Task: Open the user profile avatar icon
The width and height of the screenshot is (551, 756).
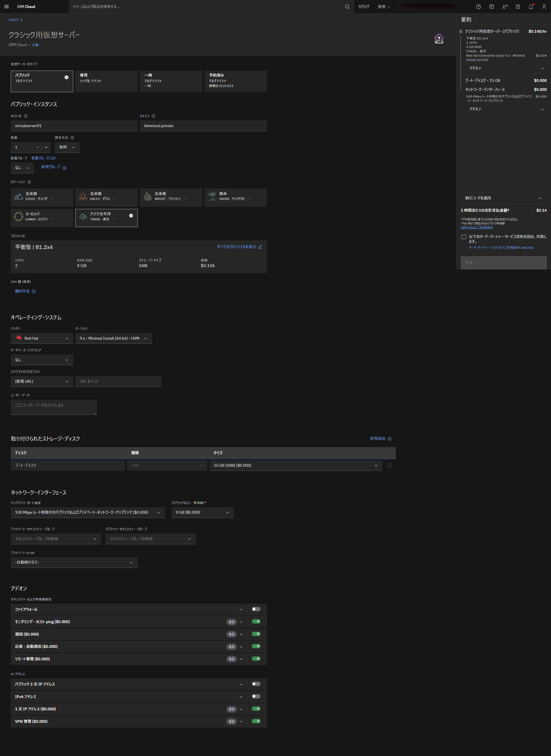Action: (x=544, y=7)
